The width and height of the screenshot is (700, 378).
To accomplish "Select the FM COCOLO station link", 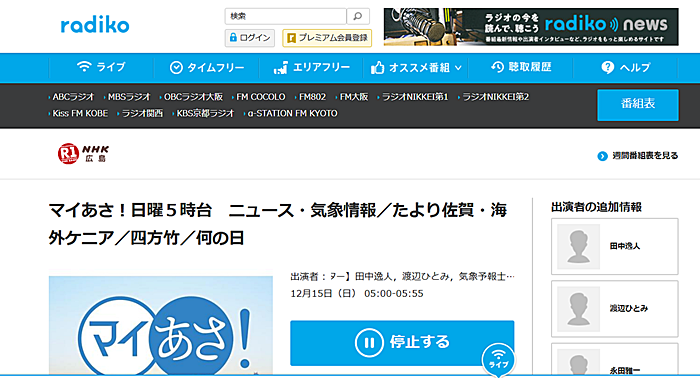I will coord(259,97).
